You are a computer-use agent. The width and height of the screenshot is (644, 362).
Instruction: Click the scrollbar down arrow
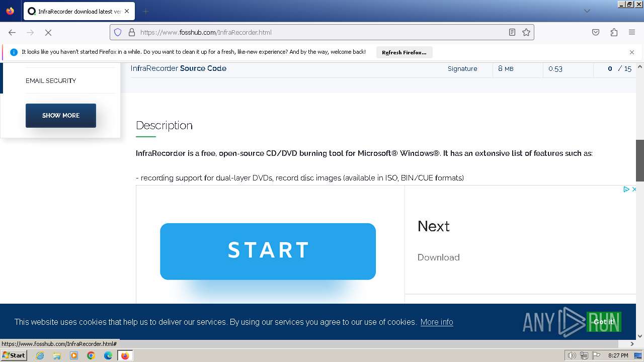(640, 336)
